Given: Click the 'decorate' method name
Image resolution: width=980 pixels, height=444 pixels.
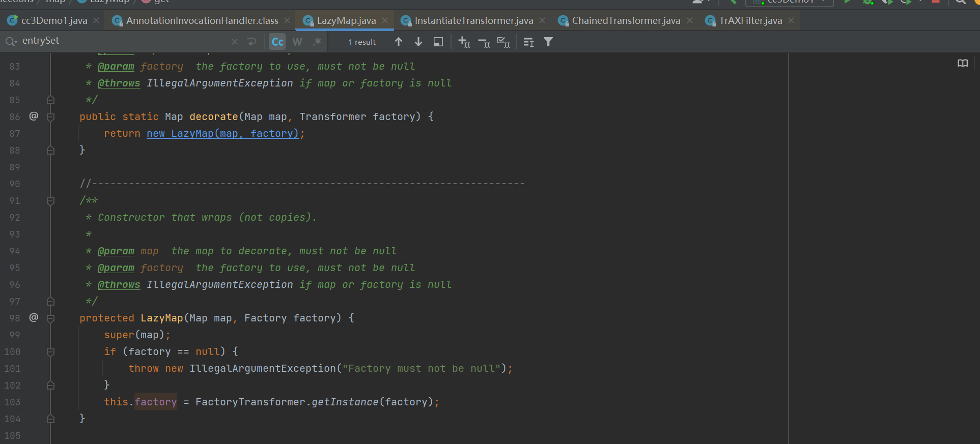Looking at the screenshot, I should 214,116.
